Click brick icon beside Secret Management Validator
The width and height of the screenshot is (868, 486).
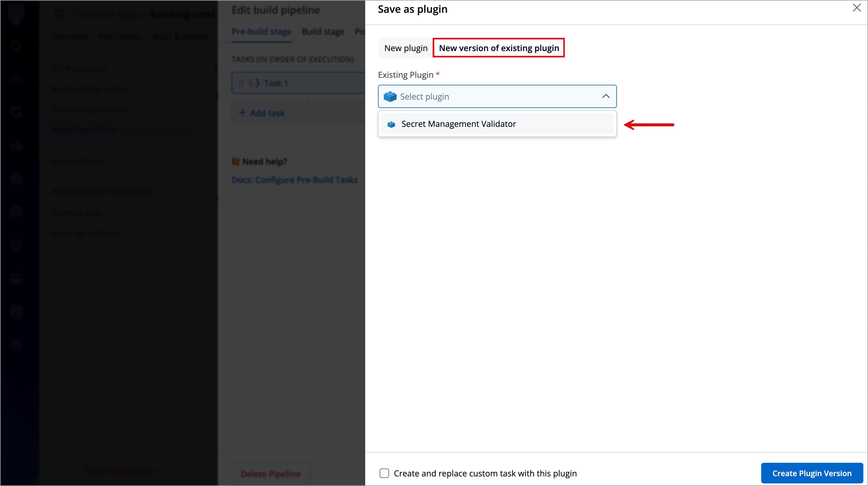pyautogui.click(x=391, y=124)
